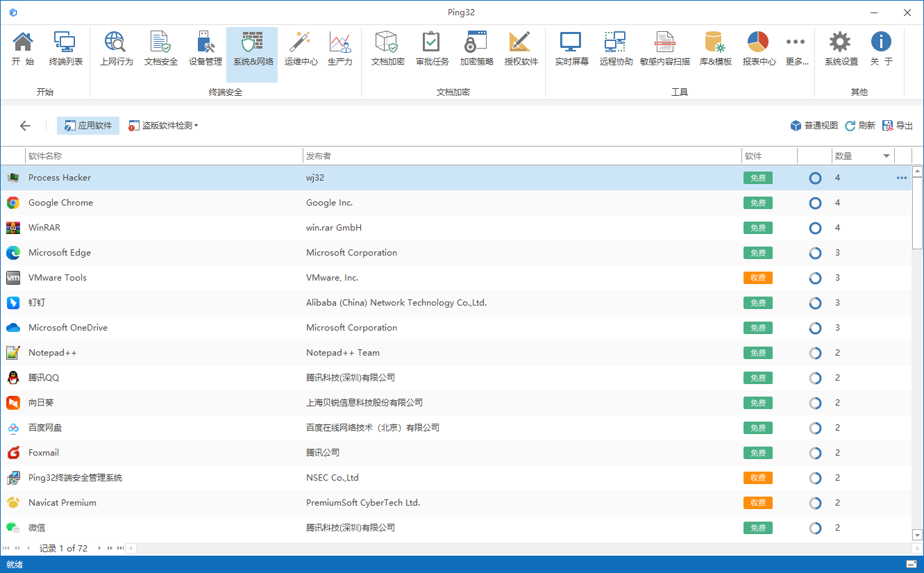The height and width of the screenshot is (573, 924).
Task: Open 报表中心 report center
Action: (759, 49)
